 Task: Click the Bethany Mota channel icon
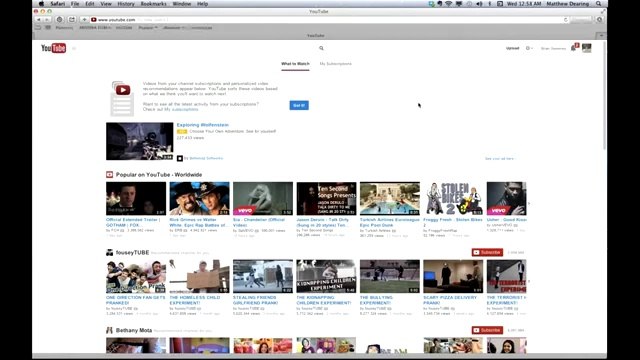(109, 330)
